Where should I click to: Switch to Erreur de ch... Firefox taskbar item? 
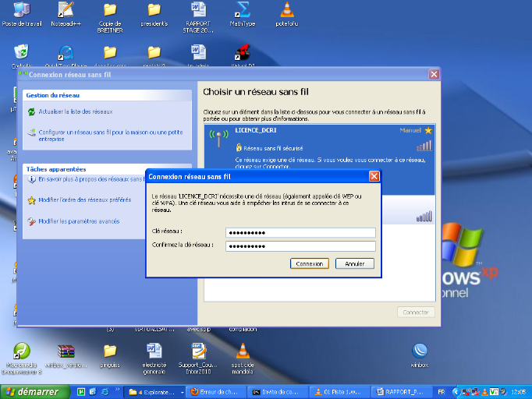[216, 392]
